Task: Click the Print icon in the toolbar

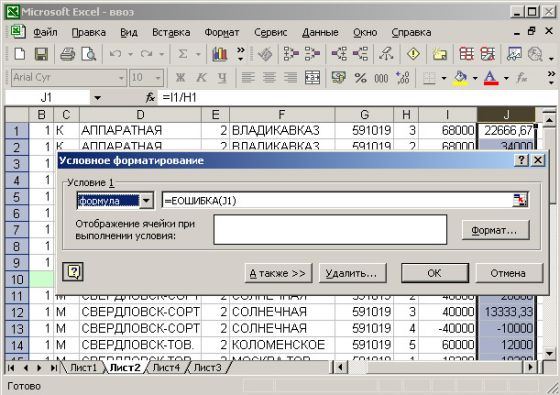Action: tap(67, 54)
